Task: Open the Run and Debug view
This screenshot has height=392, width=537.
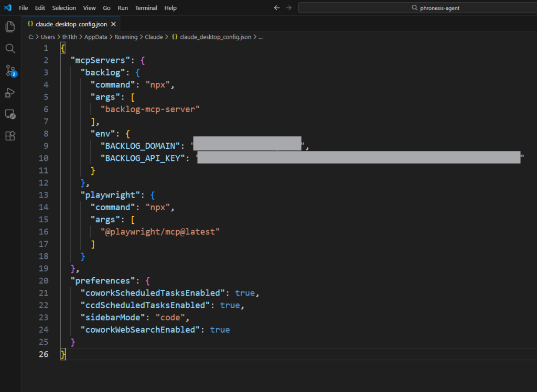Action: pos(9,93)
